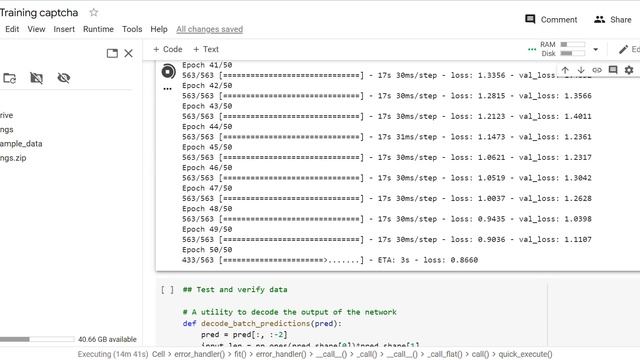
Task: Click quick_execute() in the status bar
Action: (525, 354)
